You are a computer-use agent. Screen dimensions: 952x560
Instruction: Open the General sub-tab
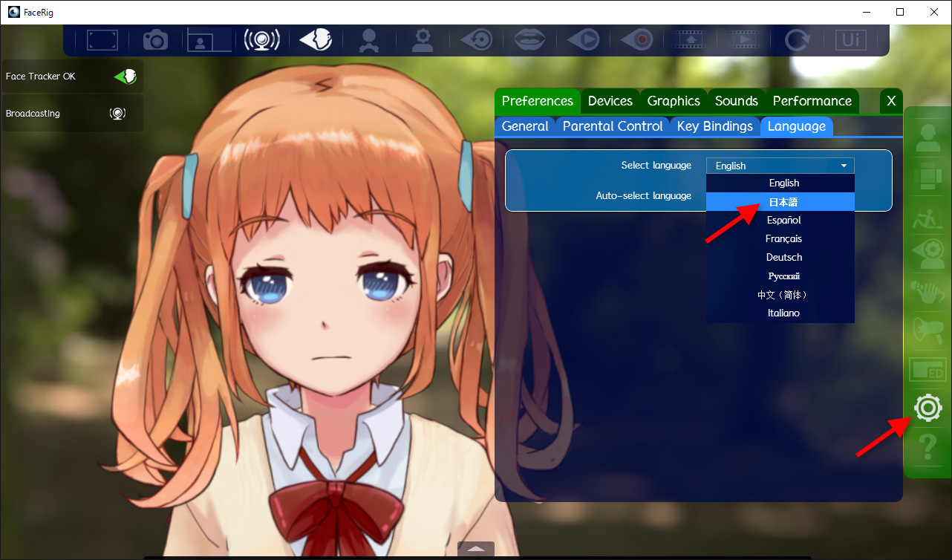point(525,126)
